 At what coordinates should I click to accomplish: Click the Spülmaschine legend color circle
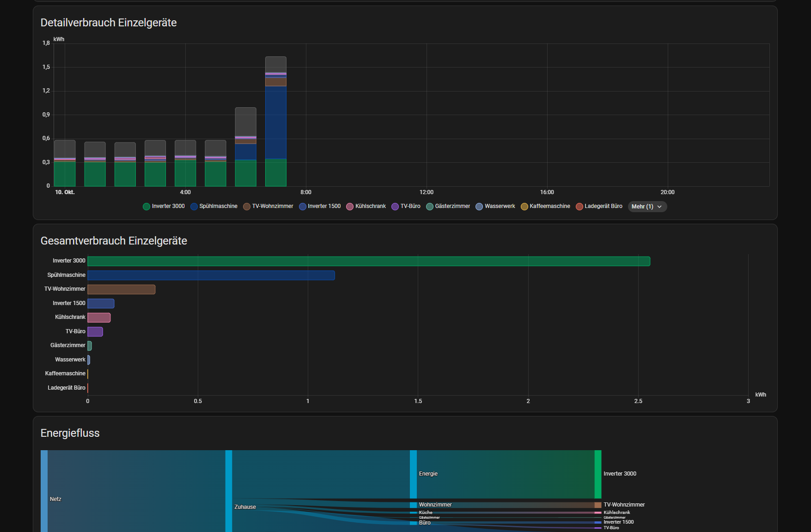tap(194, 207)
